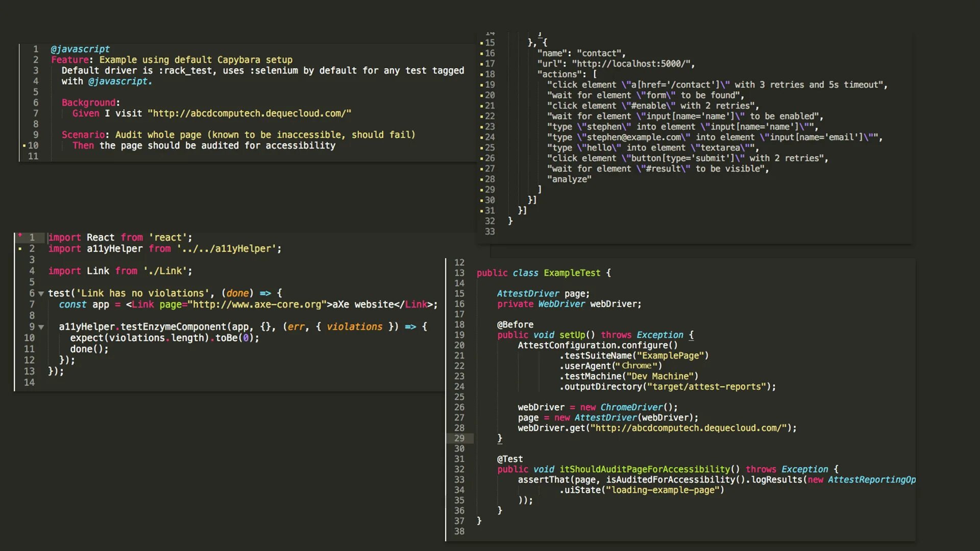This screenshot has width=980, height=551.
Task: Click the gutter dot beside line 31 in the JSON panel
Action: click(481, 211)
